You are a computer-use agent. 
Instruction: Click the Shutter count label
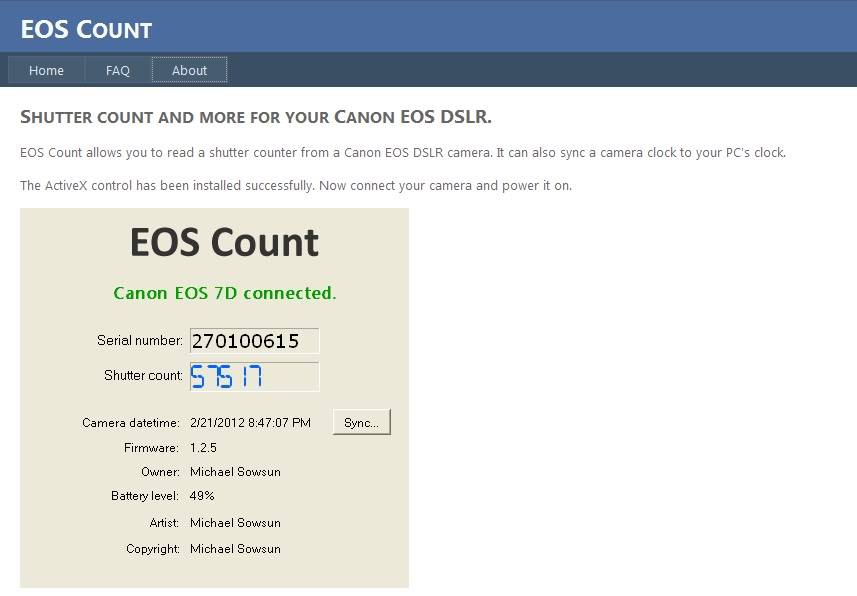[143, 375]
